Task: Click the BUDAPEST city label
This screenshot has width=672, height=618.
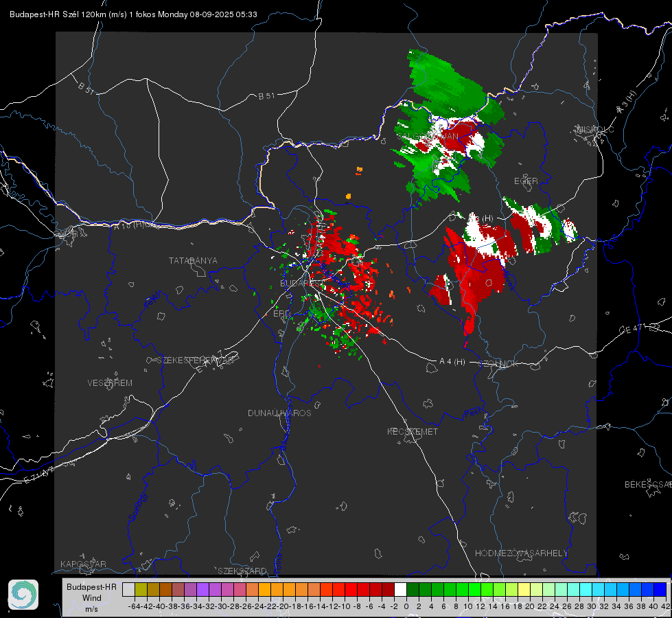Action: click(301, 284)
